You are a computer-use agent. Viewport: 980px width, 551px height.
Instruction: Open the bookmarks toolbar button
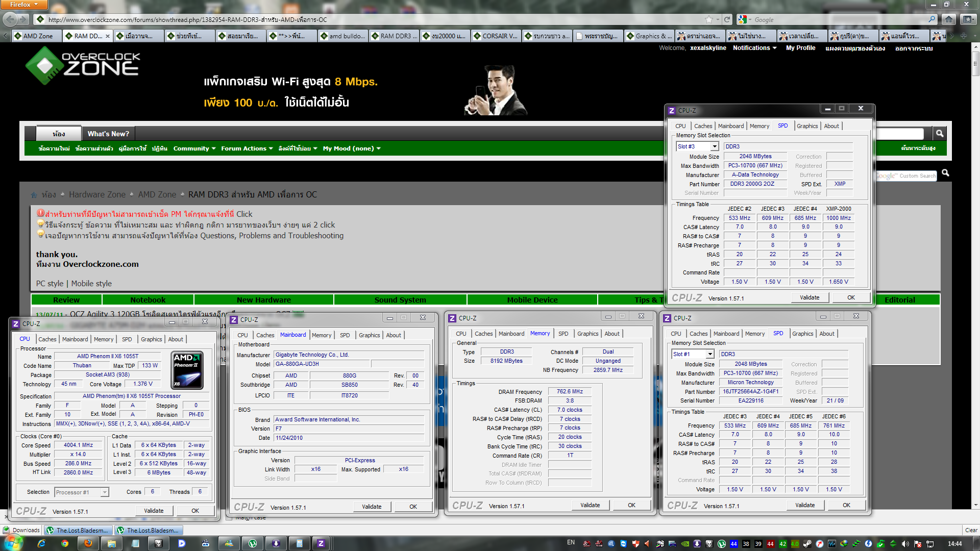coord(968,19)
